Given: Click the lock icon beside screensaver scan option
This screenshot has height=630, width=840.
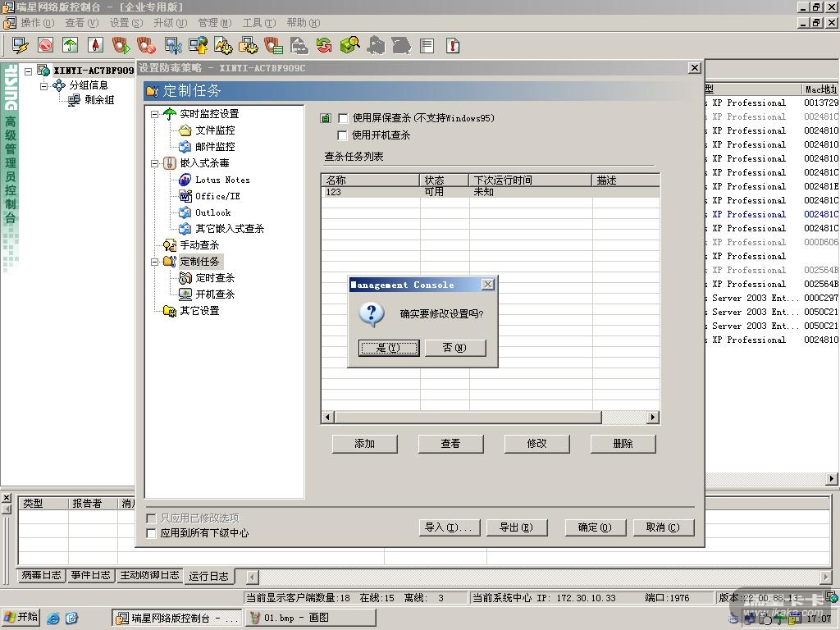Looking at the screenshot, I should pos(325,118).
